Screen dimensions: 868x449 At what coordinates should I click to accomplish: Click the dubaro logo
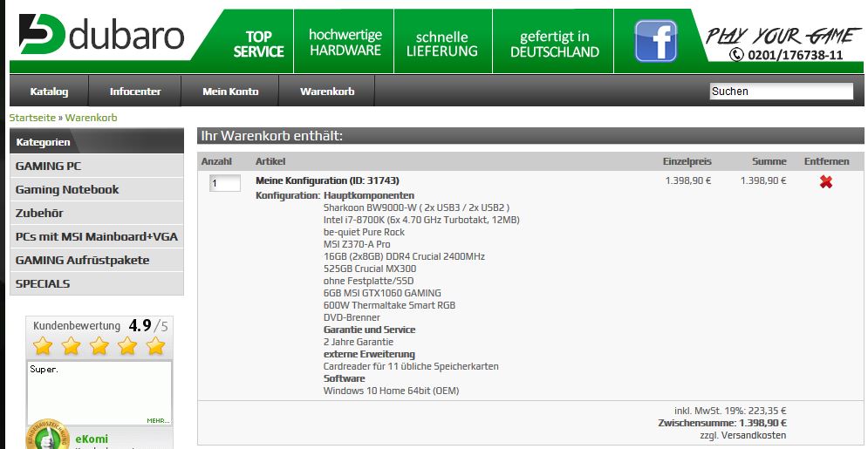tap(101, 35)
